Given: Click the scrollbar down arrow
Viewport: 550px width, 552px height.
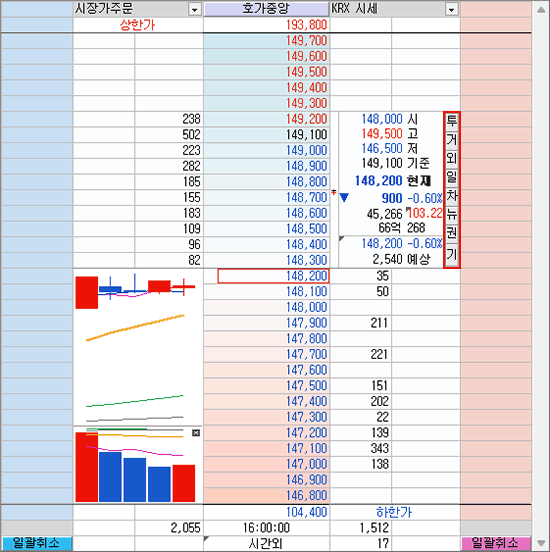Looking at the screenshot, I should pos(541,543).
